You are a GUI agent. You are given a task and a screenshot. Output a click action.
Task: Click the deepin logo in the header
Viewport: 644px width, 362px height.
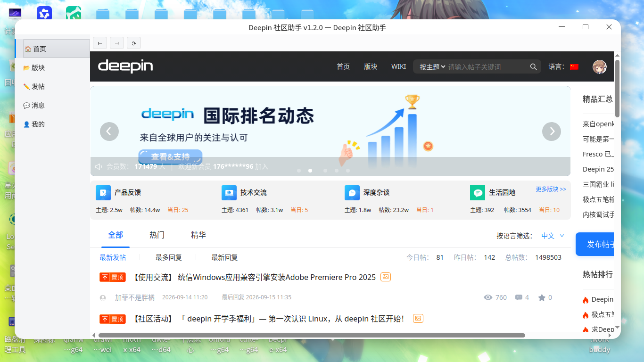(x=125, y=66)
